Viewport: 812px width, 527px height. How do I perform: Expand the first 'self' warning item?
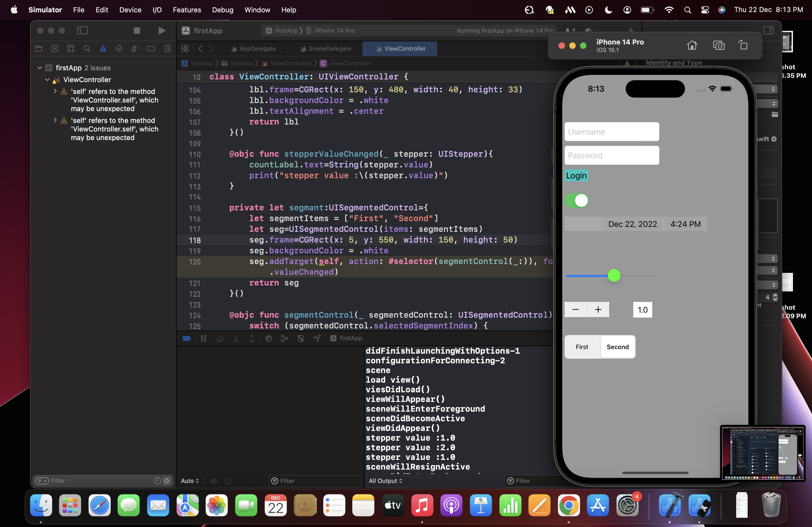pos(55,91)
